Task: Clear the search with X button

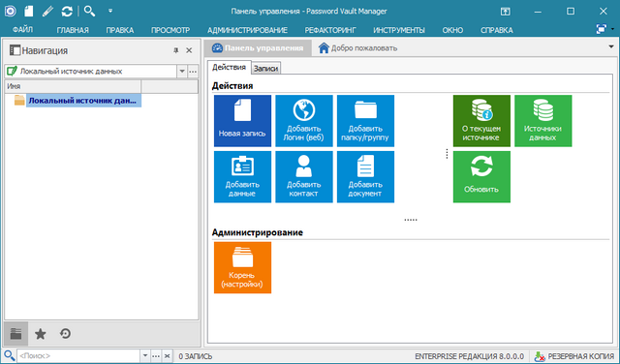Action: point(167,355)
